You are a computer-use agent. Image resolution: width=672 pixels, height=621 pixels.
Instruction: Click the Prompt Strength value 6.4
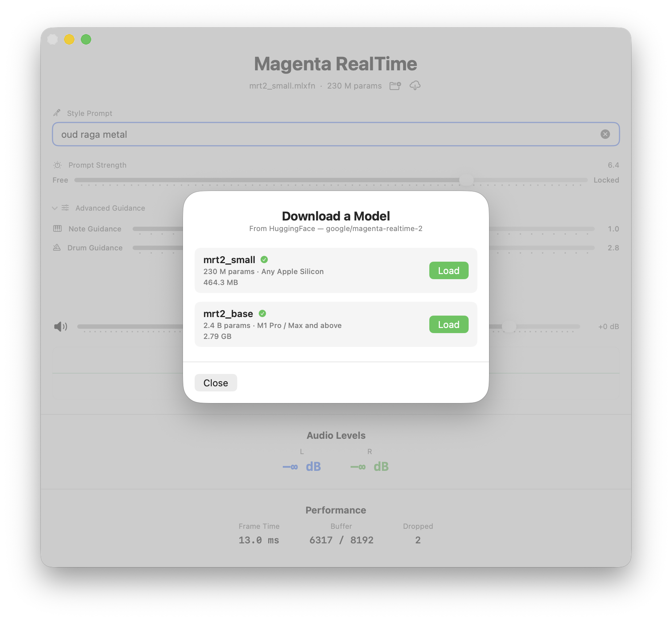pos(613,165)
